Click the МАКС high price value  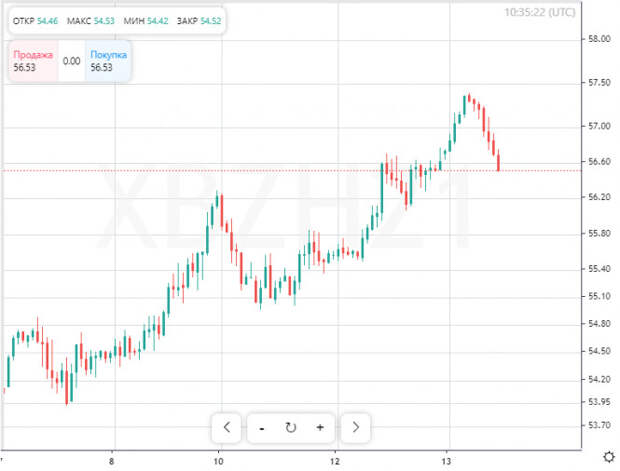tap(104, 21)
